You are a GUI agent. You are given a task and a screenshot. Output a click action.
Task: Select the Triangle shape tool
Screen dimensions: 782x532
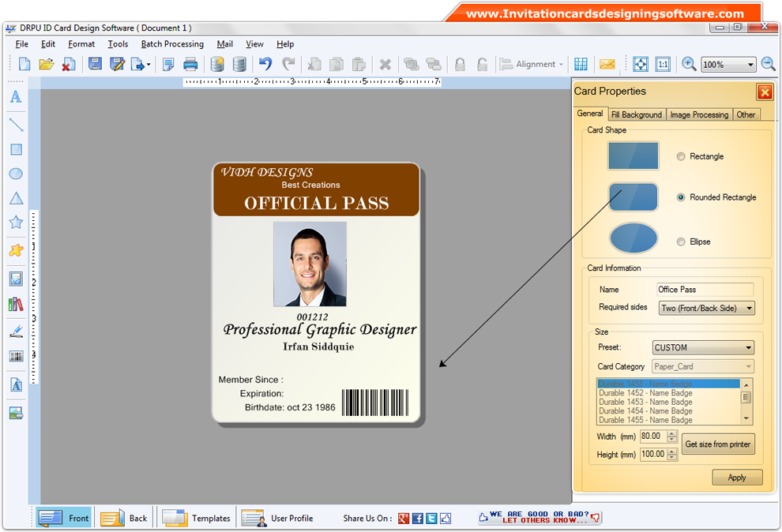(x=16, y=198)
